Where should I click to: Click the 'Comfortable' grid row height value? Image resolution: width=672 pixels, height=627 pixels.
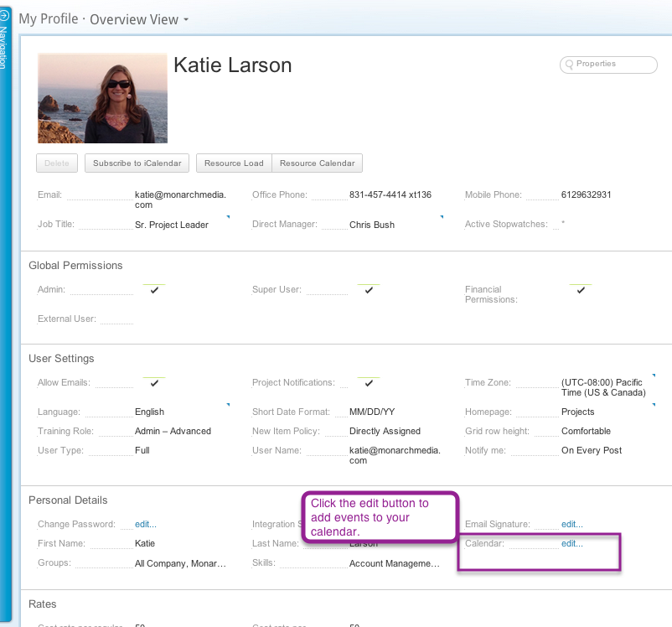click(586, 431)
